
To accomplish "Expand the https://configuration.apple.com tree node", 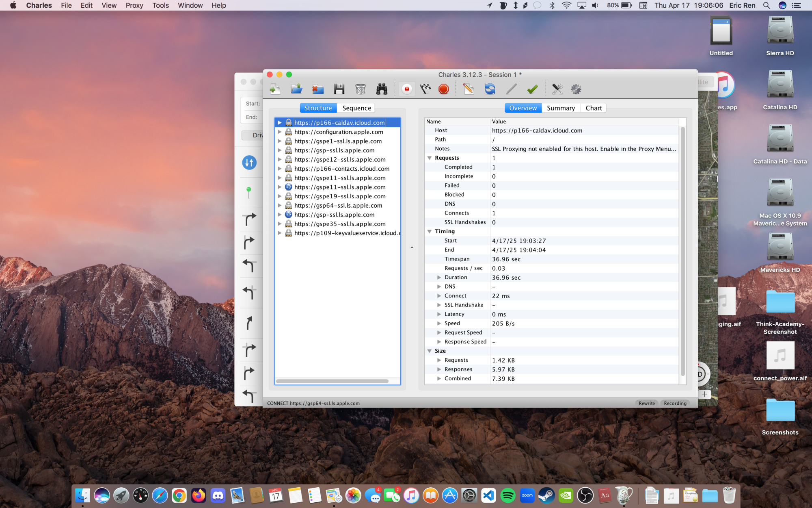I will (279, 132).
